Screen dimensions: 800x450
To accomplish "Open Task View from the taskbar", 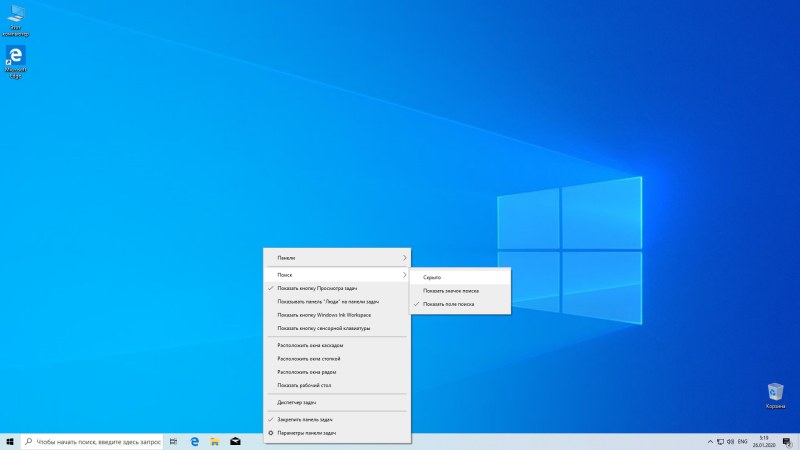I will point(174,441).
